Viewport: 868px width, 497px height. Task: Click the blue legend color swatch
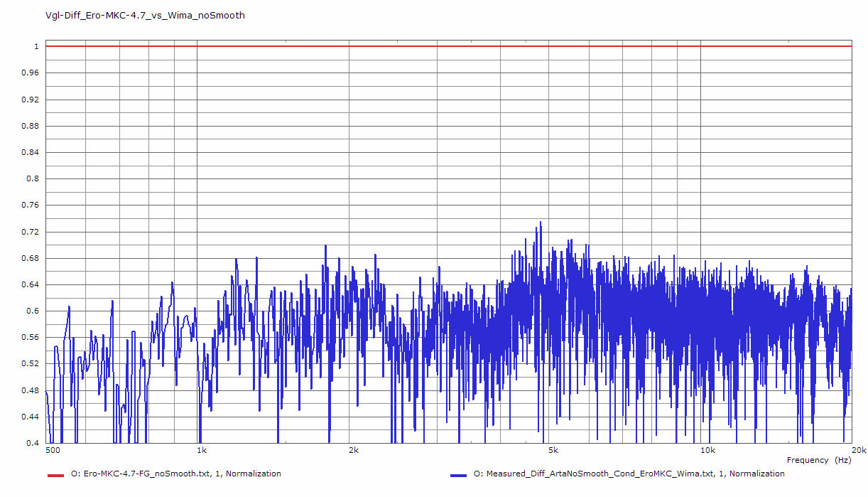[457, 475]
